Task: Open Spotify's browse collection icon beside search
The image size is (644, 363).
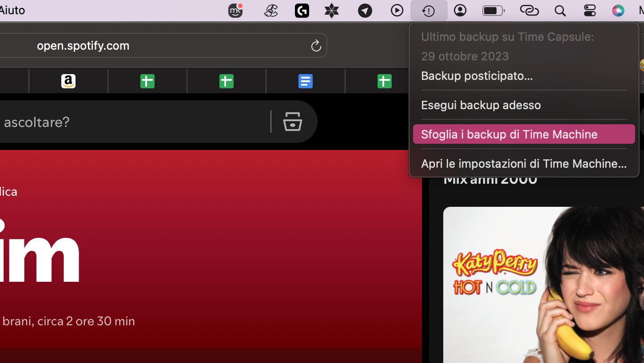Action: [292, 122]
